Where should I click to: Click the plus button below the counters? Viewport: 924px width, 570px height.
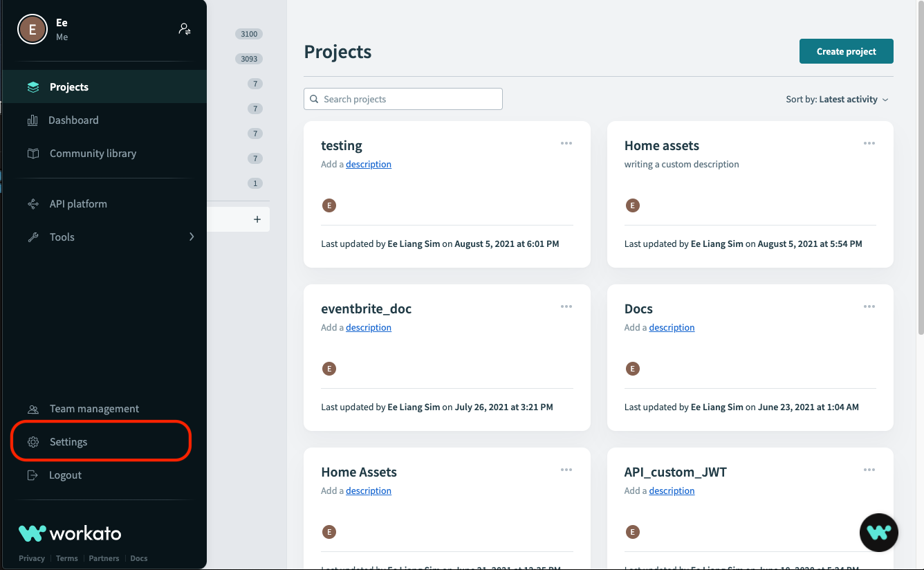pyautogui.click(x=257, y=219)
